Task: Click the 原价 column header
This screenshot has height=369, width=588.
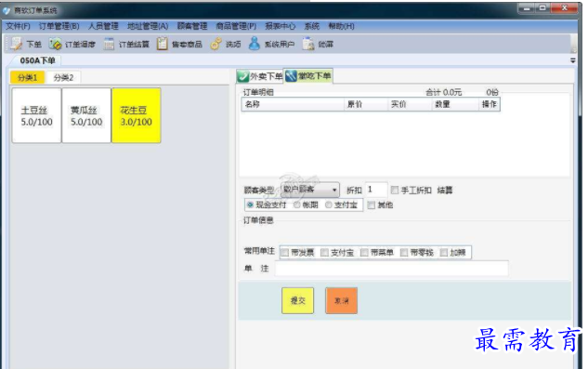Action: [366, 104]
